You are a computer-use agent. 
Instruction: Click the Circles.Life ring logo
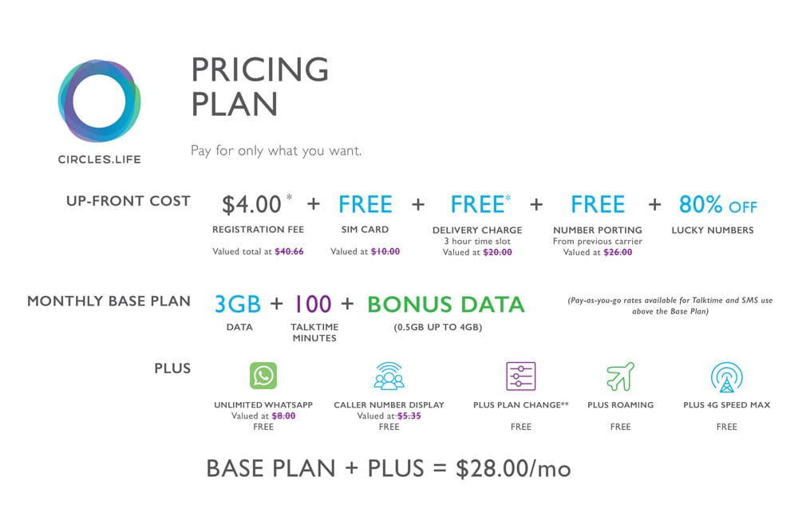[100, 101]
